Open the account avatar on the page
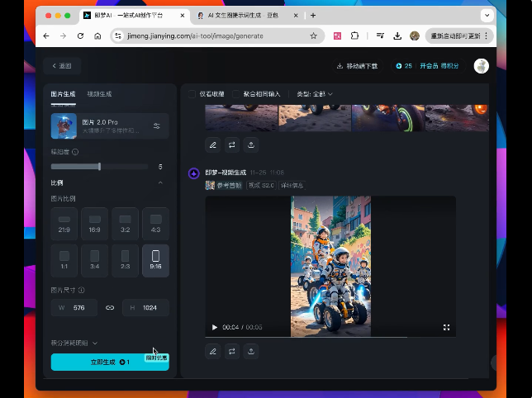 481,66
